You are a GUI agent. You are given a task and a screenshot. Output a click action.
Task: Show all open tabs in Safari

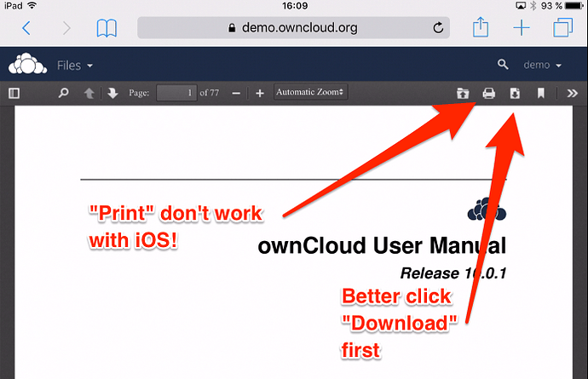[x=563, y=27]
